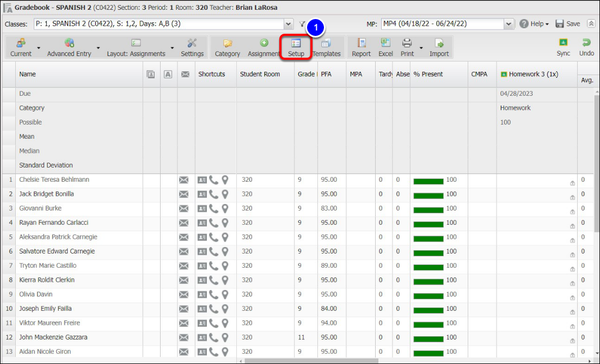The width and height of the screenshot is (600, 364).
Task: Click Homework 3 comment icon for Giovanni Burke
Action: point(572,212)
